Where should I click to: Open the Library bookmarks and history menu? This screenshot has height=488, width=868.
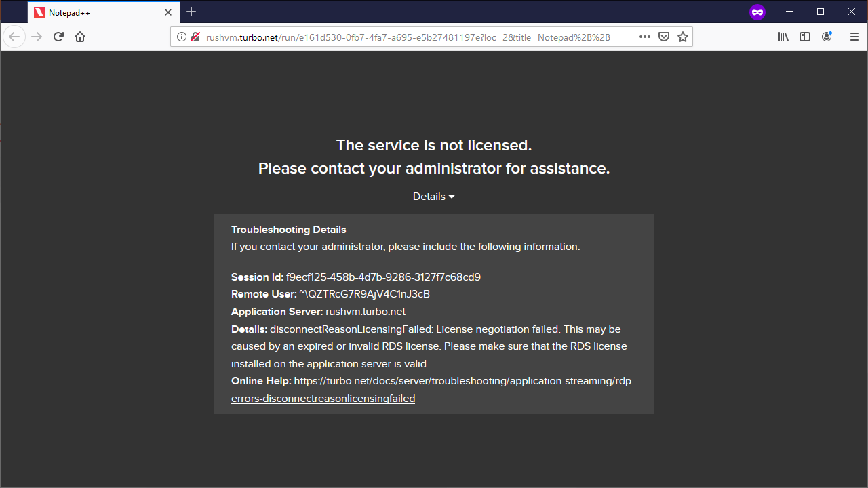click(783, 37)
